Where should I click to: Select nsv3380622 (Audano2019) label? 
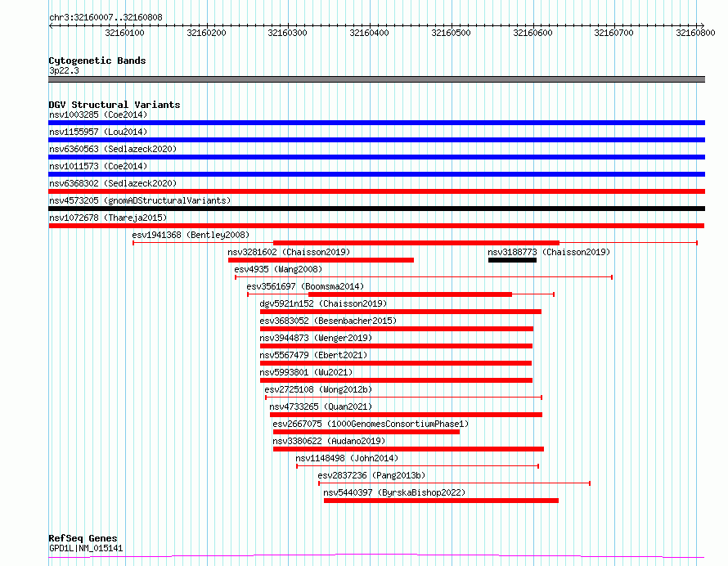[329, 441]
